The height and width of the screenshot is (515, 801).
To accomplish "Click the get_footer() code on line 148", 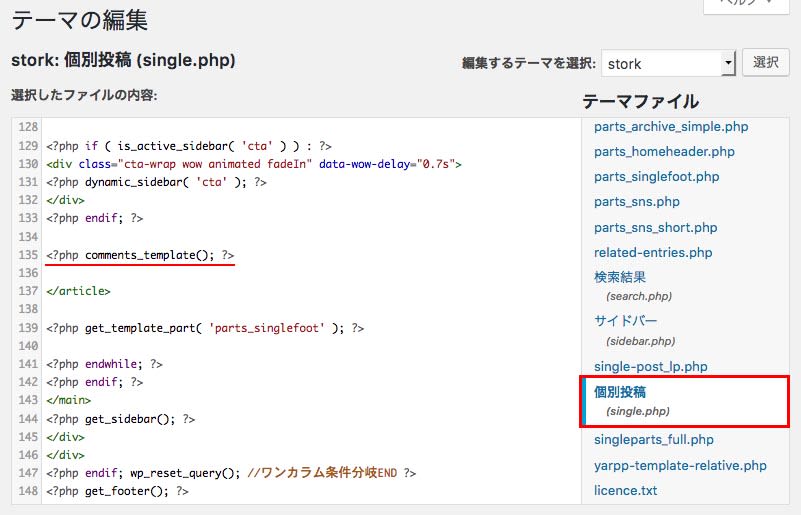I will click(117, 491).
